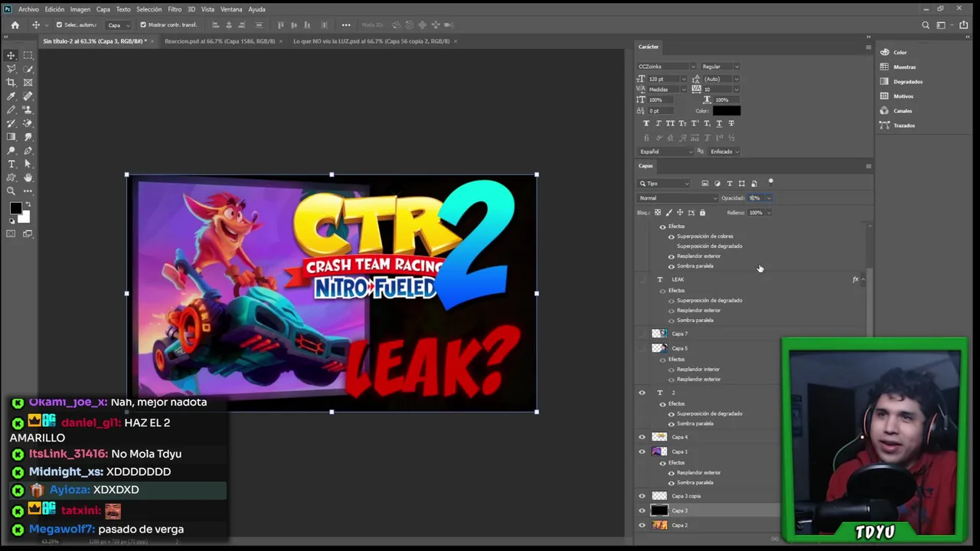Open the Edit Toolbar three-dots tool
This screenshot has width=980, height=551.
(x=28, y=191)
